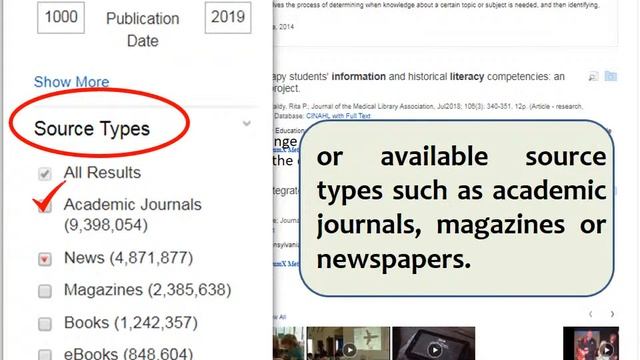Image resolution: width=640 pixels, height=360 pixels.
Task: Toggle the News checkbox
Action: [x=45, y=259]
